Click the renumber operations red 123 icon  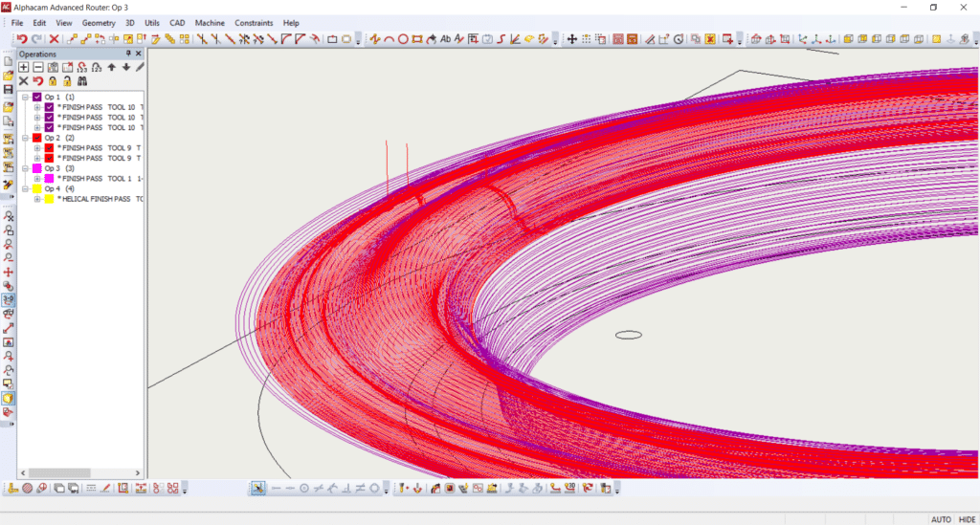click(82, 68)
